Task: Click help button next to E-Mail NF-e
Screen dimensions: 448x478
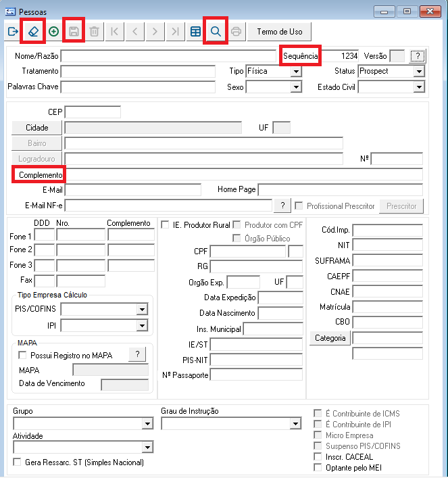Action: pos(282,206)
